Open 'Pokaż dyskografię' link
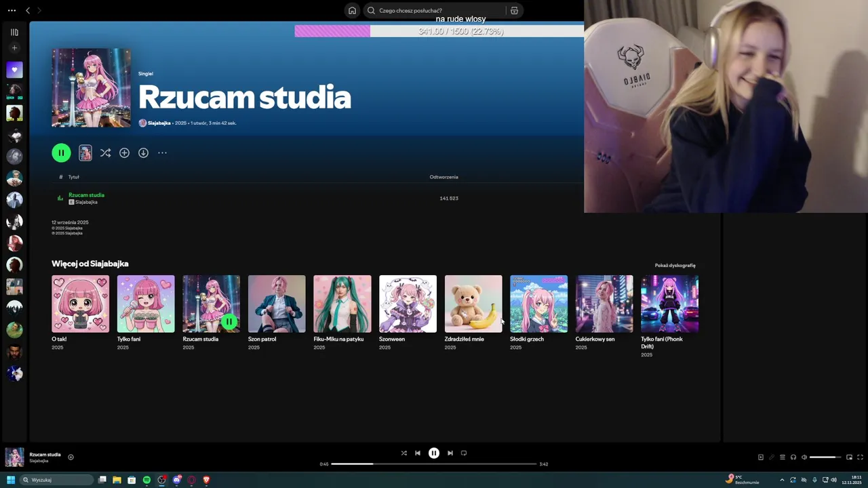 coord(675,266)
